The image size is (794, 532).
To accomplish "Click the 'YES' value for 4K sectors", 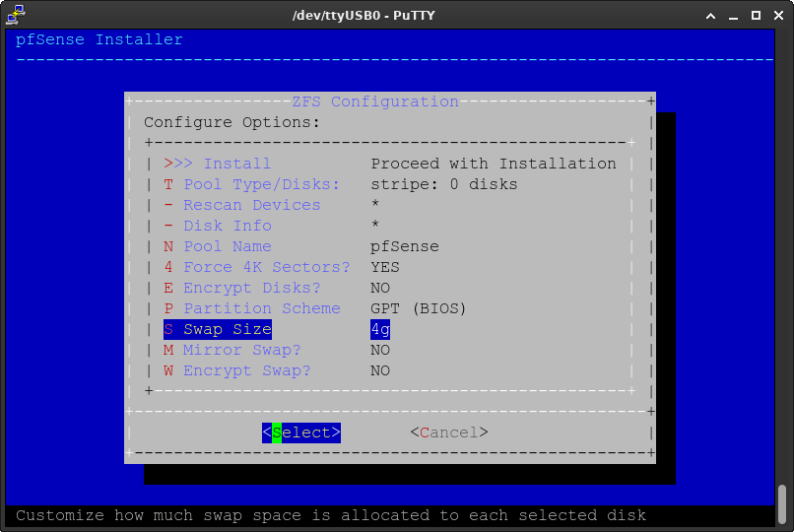I will (x=385, y=267).
